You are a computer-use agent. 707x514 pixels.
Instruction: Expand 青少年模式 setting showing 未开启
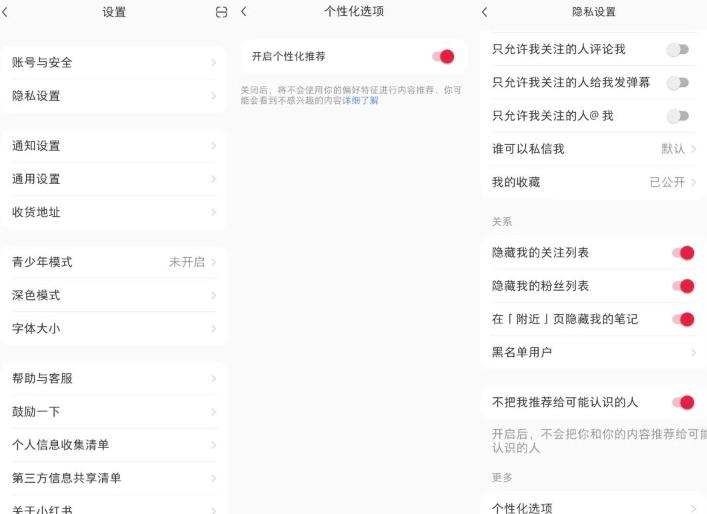coord(192,262)
